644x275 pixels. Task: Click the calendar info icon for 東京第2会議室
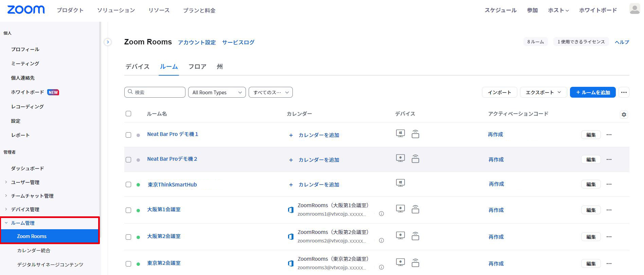[381, 268]
